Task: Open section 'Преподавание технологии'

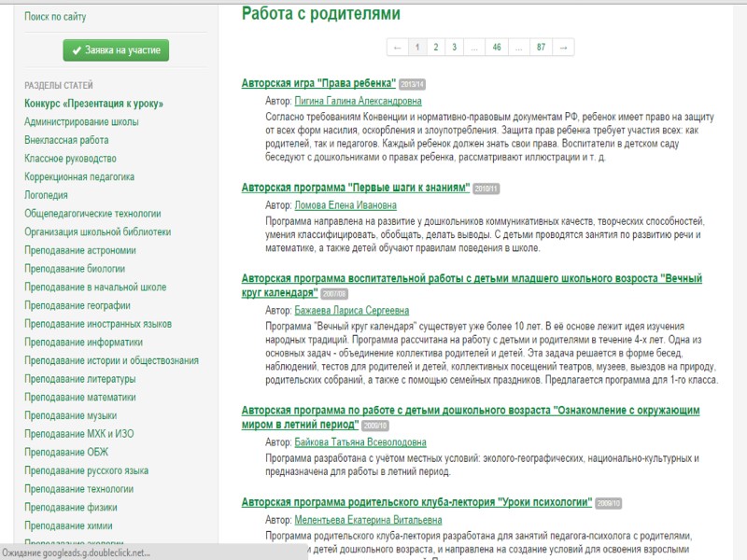Action: click(x=78, y=489)
